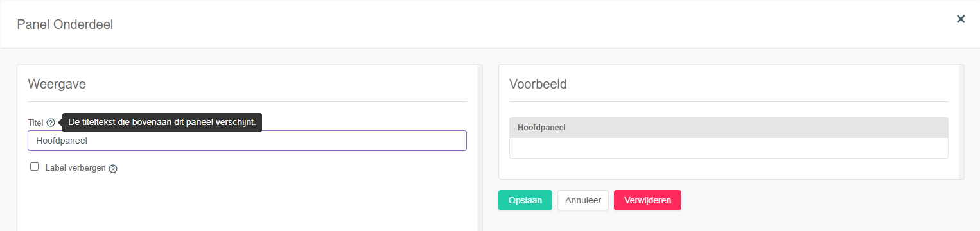The image size is (980, 231).
Task: Delete the panel with Verwijderen
Action: click(647, 200)
